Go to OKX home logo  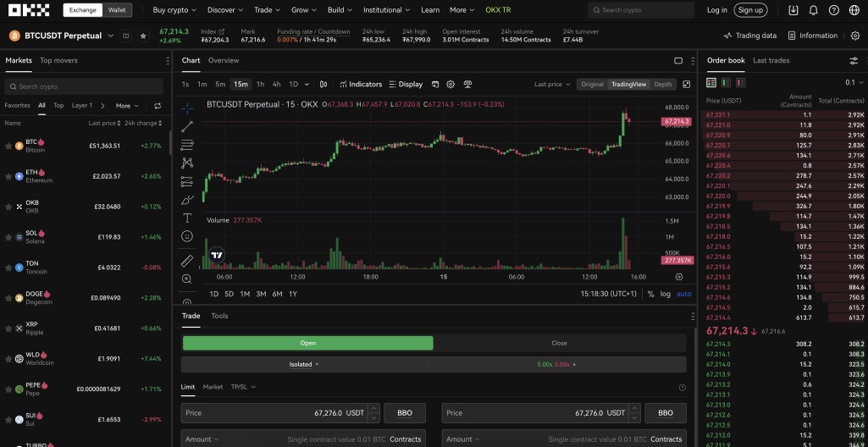29,10
